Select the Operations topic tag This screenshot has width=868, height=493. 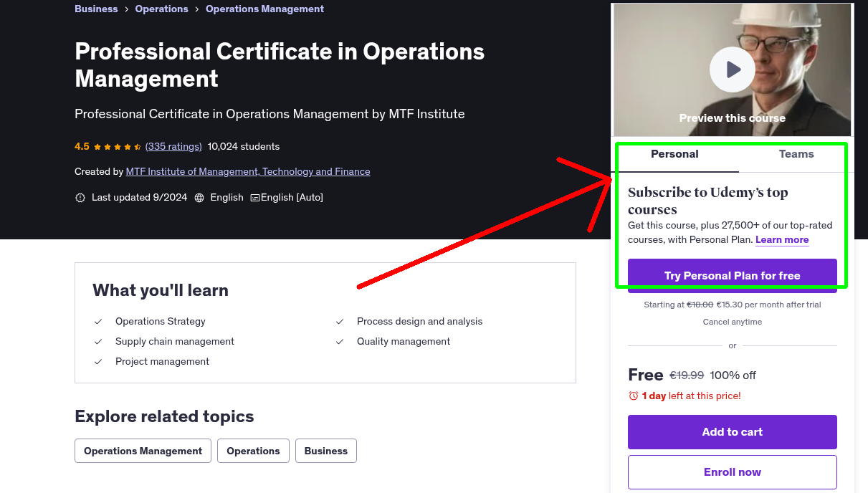253,451
